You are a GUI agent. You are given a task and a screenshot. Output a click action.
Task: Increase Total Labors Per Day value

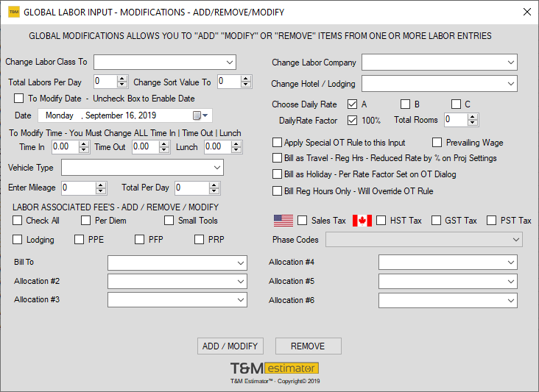(121, 79)
